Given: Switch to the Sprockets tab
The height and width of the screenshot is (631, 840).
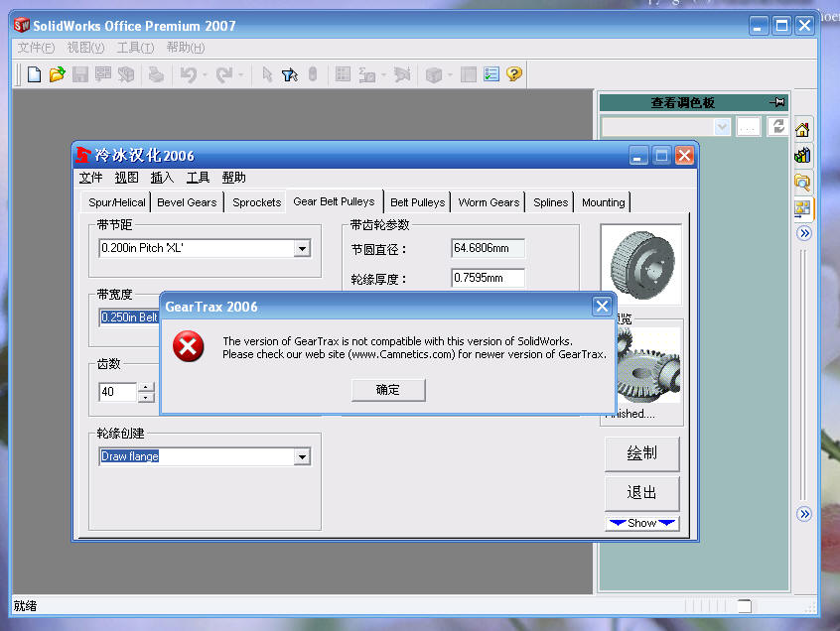Looking at the screenshot, I should pos(256,202).
